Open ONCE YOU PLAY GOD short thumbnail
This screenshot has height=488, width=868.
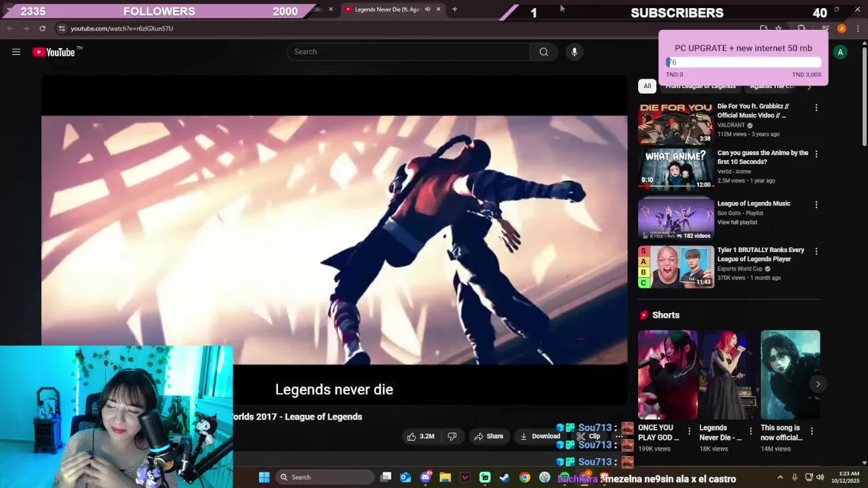click(x=668, y=375)
